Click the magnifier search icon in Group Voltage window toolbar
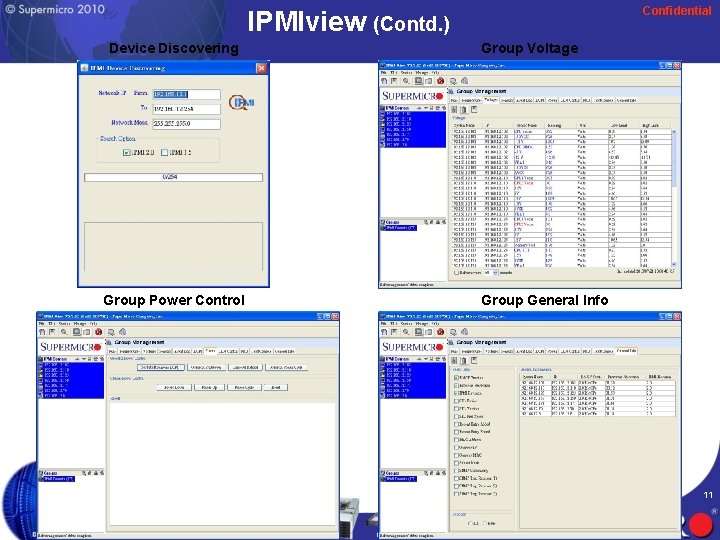 click(406, 81)
